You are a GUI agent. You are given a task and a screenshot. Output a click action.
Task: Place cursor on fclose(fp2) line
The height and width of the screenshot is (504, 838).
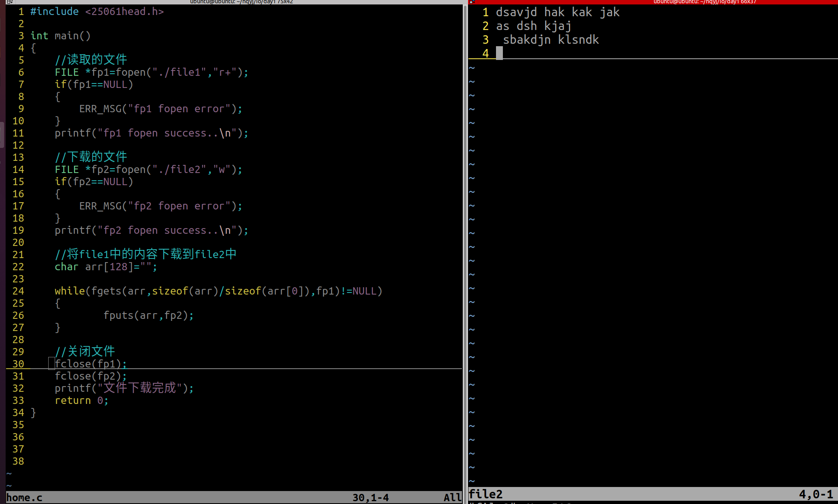point(90,376)
